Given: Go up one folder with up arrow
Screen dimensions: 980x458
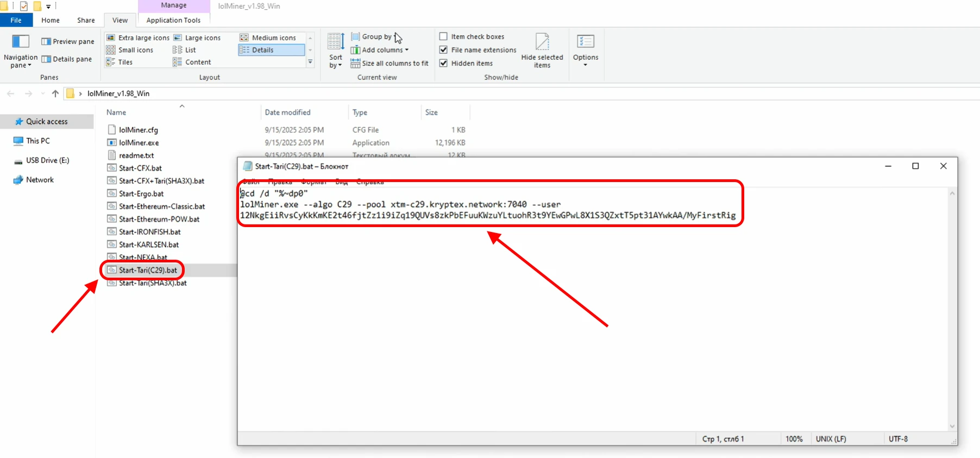Looking at the screenshot, I should pos(55,93).
